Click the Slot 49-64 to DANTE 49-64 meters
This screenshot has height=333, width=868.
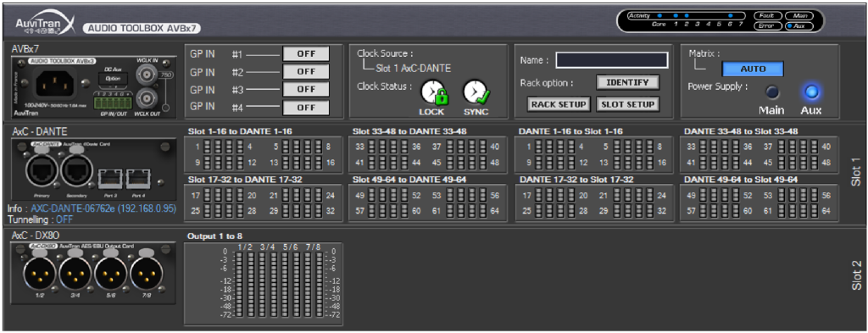pos(428,203)
